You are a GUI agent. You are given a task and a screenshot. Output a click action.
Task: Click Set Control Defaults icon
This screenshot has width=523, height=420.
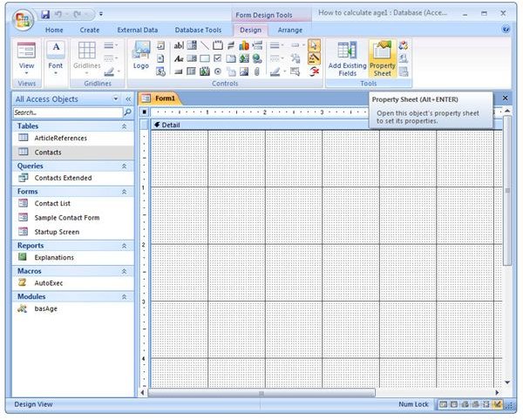pos(295,59)
